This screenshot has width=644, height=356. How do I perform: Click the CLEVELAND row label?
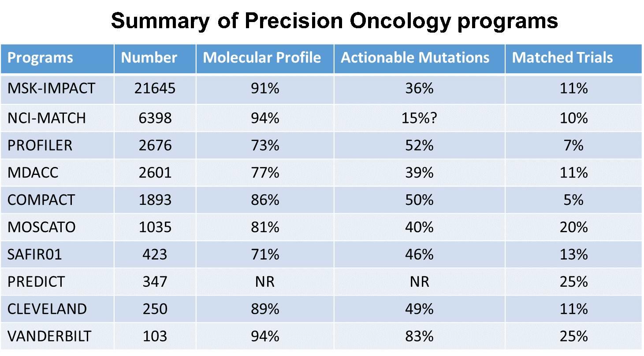(47, 309)
